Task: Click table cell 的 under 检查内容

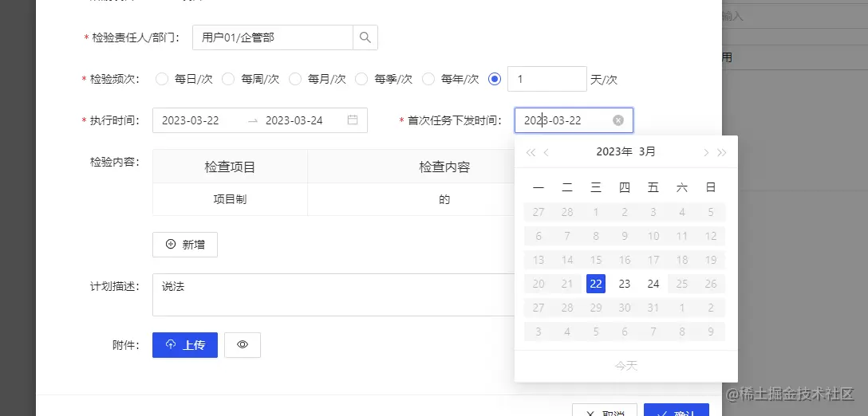Action: point(444,199)
